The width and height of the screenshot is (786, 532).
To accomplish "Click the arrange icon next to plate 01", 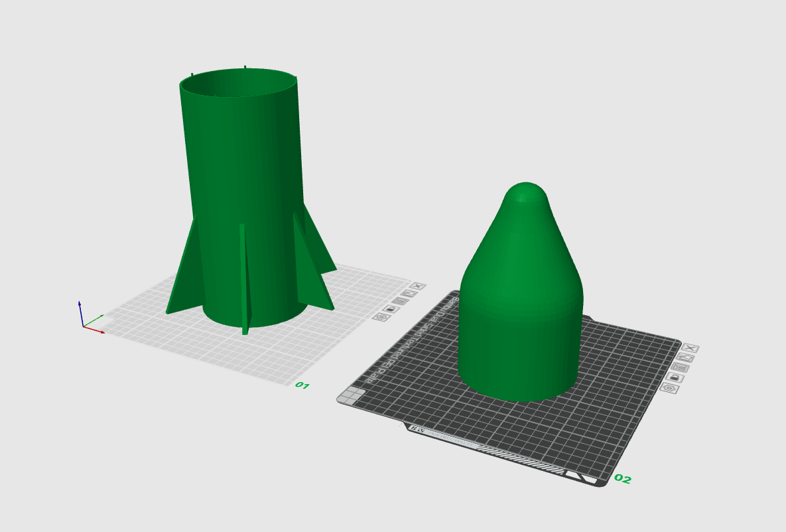I will (409, 294).
